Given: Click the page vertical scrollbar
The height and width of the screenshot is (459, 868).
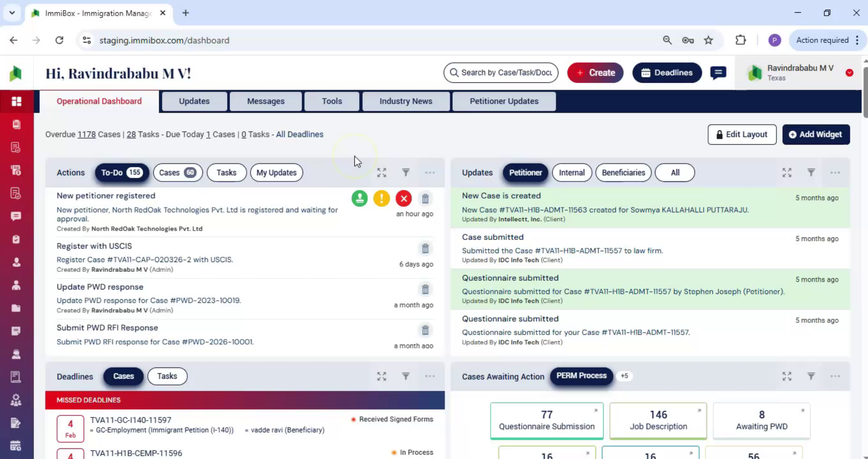Looking at the screenshot, I should coord(865,93).
